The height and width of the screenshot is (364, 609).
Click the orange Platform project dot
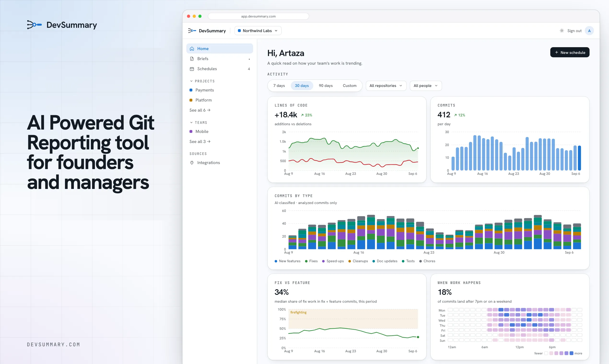pos(191,100)
